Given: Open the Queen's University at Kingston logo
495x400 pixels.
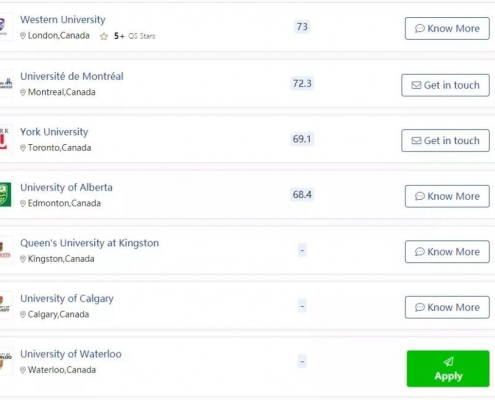Looking at the screenshot, I should pos(6,250).
